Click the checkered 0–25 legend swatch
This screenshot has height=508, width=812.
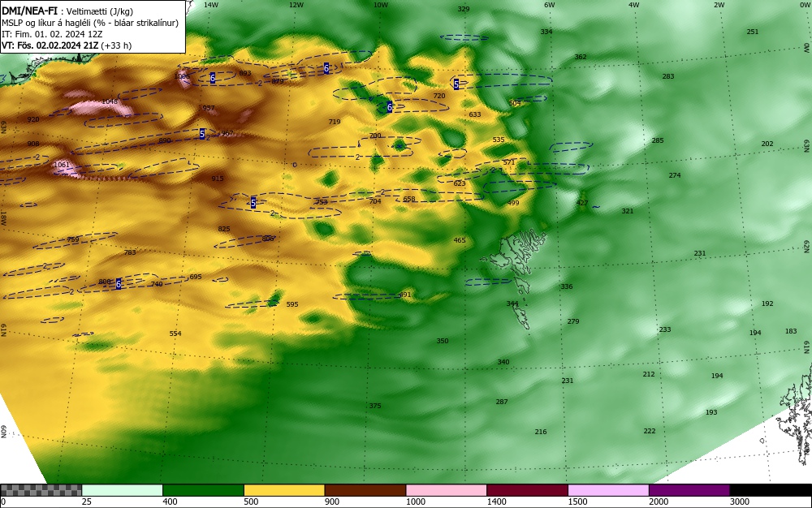[x=41, y=490]
